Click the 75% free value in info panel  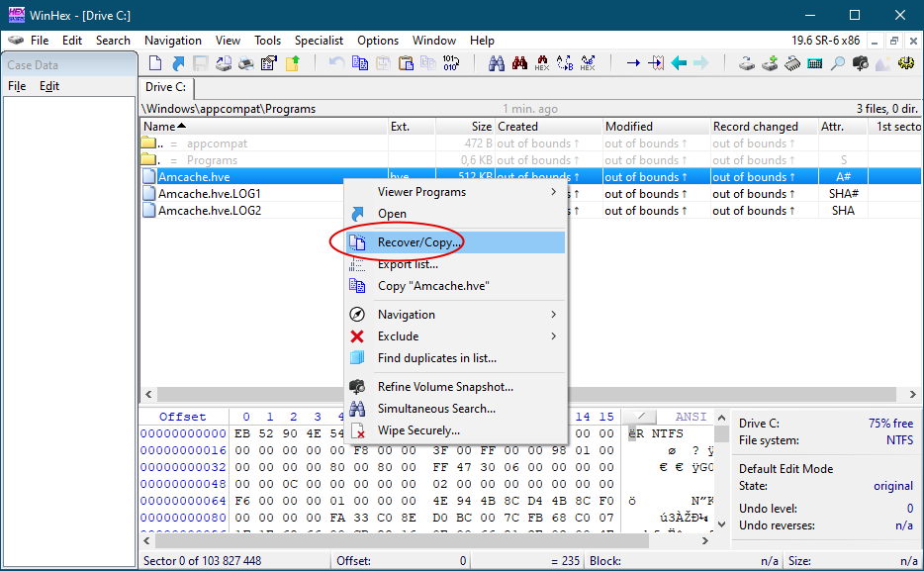tap(890, 424)
